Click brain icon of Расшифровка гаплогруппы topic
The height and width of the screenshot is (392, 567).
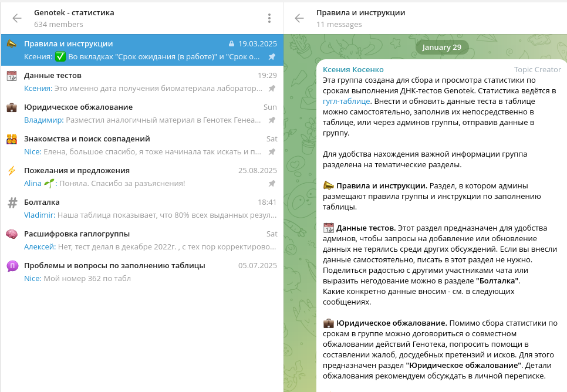pos(12,234)
